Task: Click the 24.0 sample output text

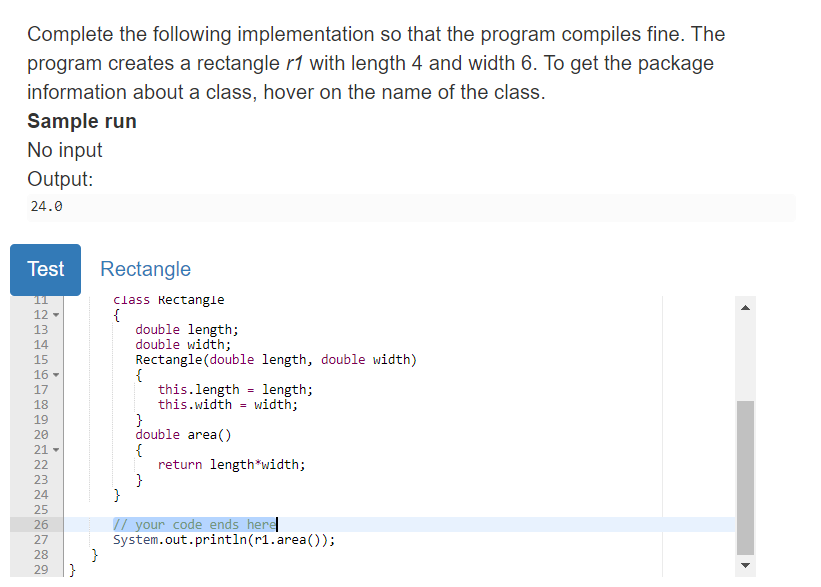Action: pos(46,206)
